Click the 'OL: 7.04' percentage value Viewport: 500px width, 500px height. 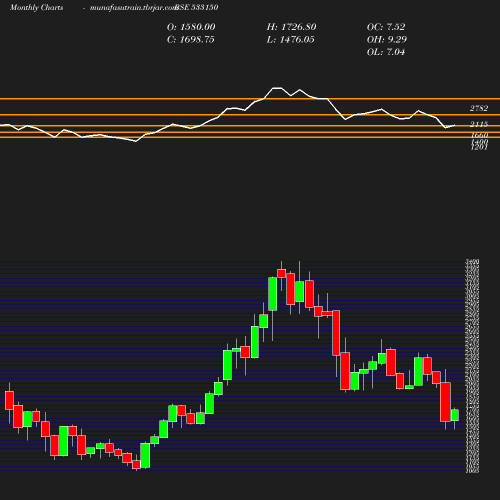(x=386, y=52)
